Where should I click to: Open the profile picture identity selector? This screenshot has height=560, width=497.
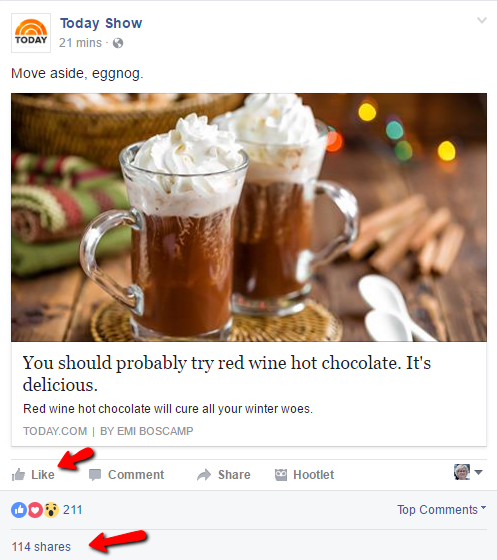coord(468,472)
